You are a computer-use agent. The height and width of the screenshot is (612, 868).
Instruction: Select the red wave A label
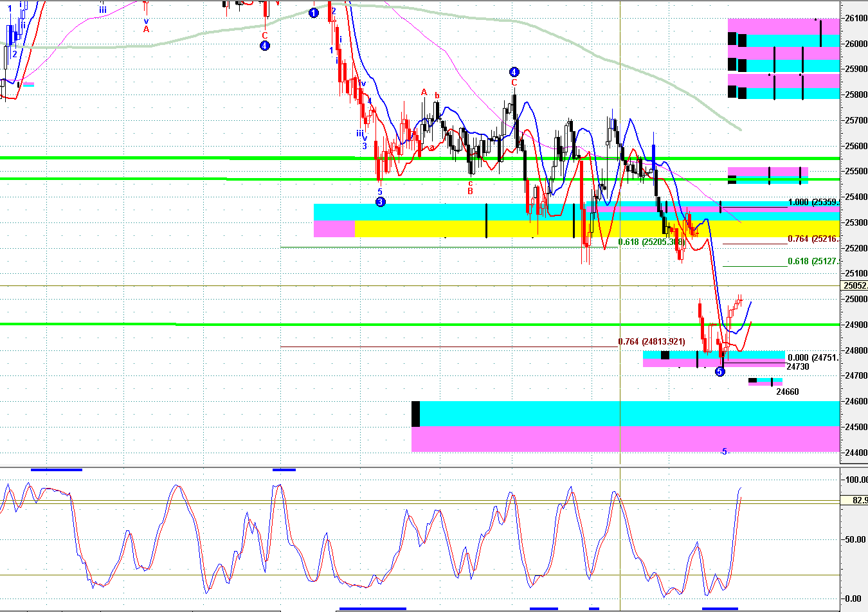[x=424, y=93]
